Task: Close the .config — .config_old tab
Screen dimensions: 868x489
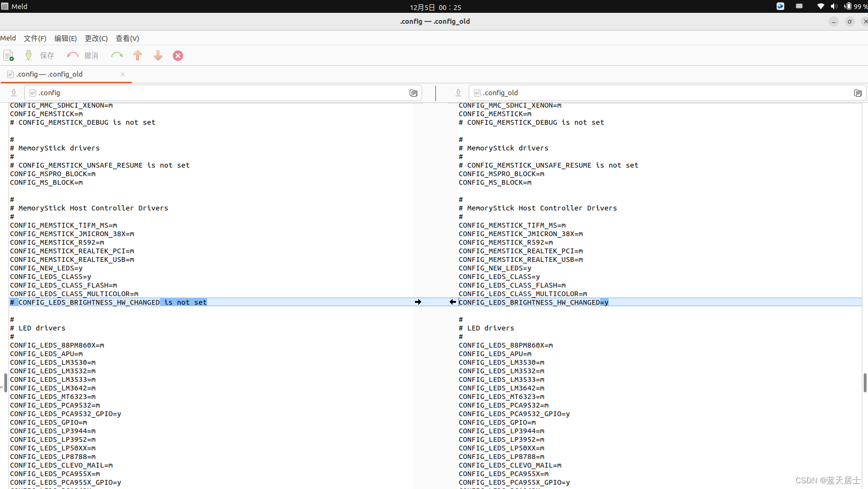Action: pyautogui.click(x=123, y=74)
